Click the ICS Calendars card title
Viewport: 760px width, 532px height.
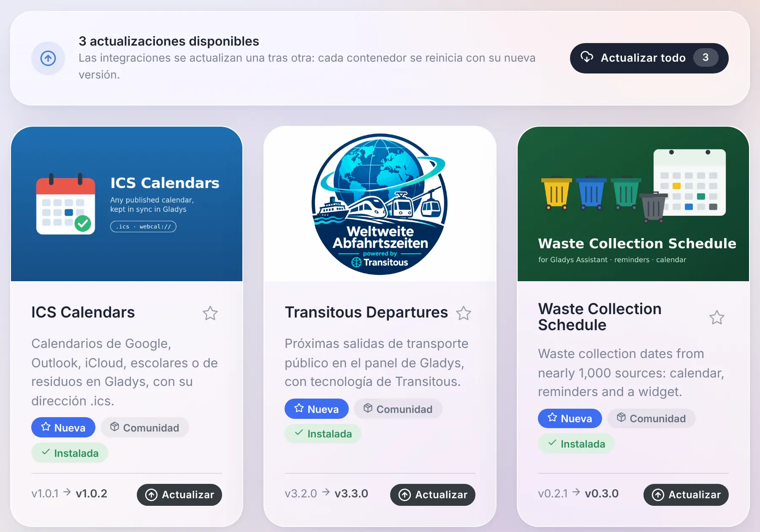(x=83, y=312)
